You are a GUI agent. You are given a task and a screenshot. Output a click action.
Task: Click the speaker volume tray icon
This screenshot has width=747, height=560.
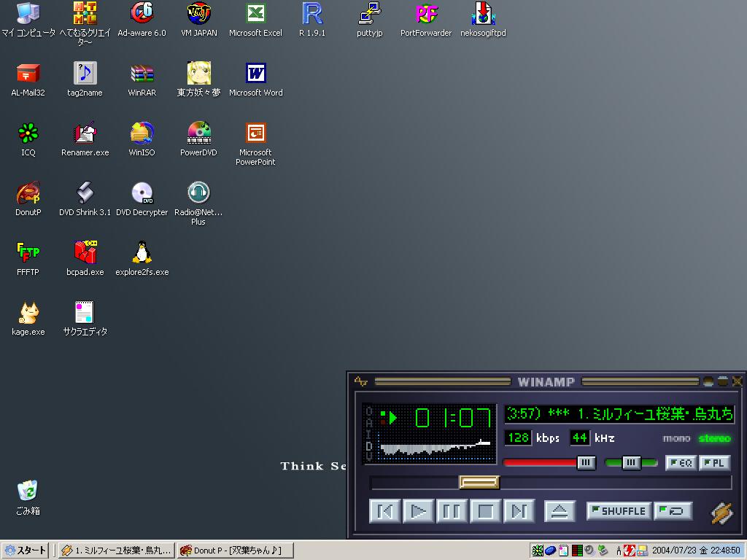(x=589, y=551)
